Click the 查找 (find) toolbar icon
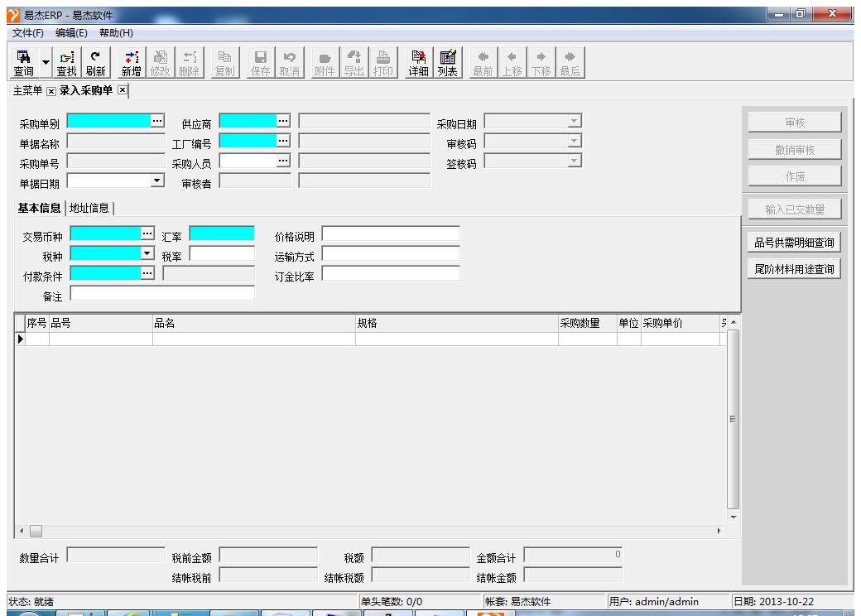Image resolution: width=861 pixels, height=616 pixels. (x=66, y=62)
